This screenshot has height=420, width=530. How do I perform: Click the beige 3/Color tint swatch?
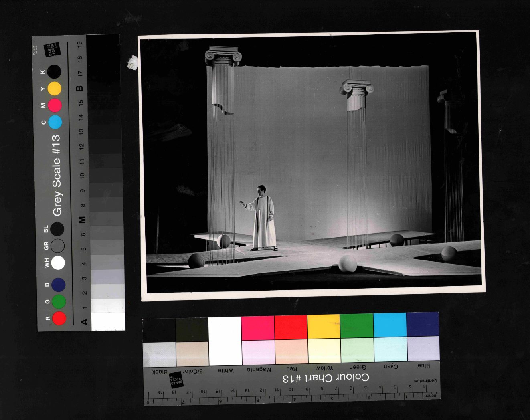(x=192, y=353)
